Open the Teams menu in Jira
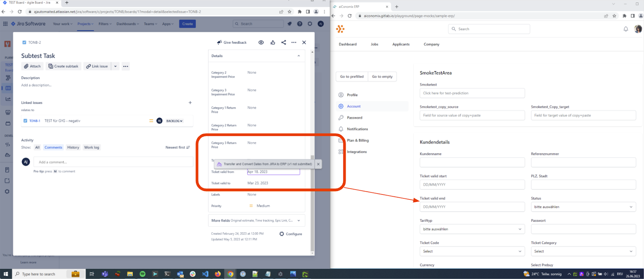 [x=151, y=24]
